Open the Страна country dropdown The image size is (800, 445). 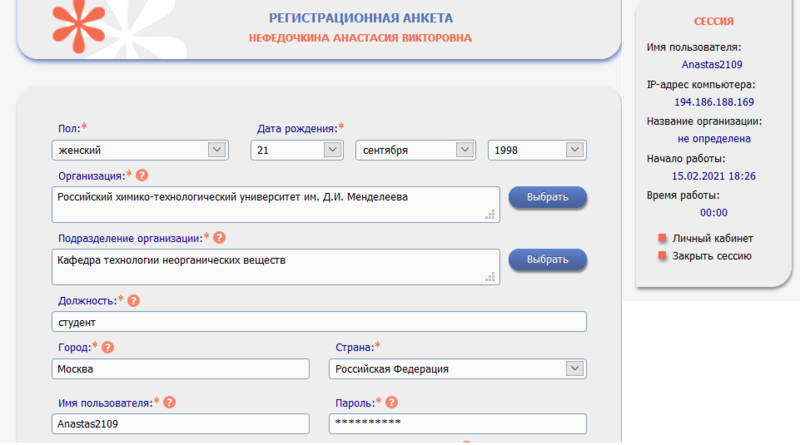pos(457,369)
